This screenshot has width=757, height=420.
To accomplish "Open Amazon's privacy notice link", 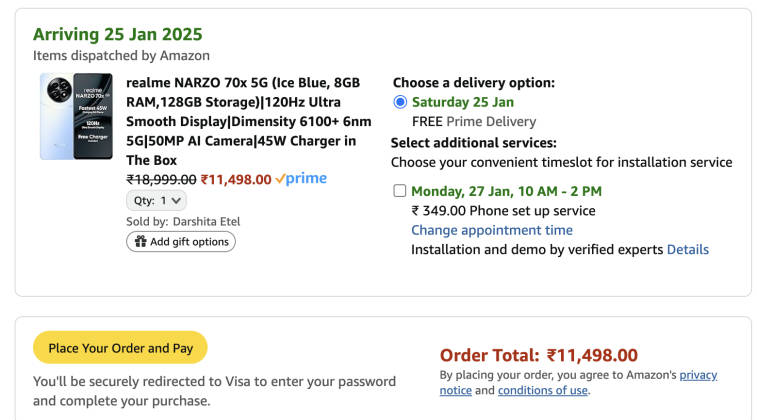I will pos(698,375).
